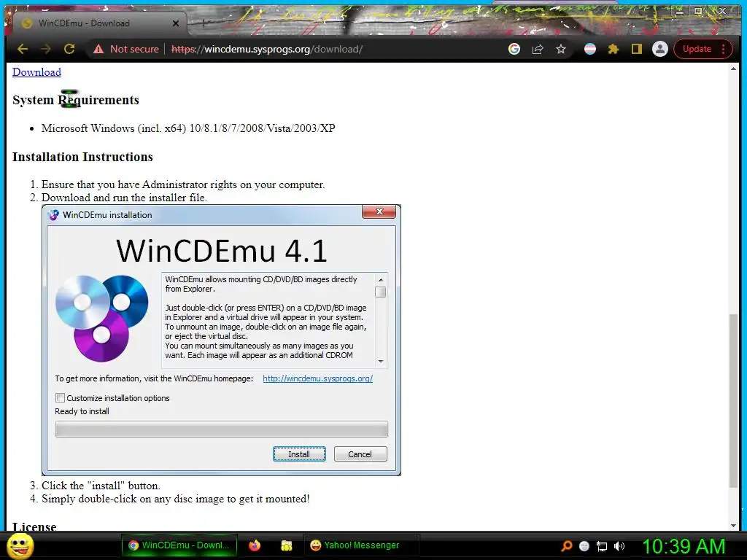This screenshot has width=747, height=560.
Task: Close the WinCDEmu installation dialog
Action: [379, 212]
